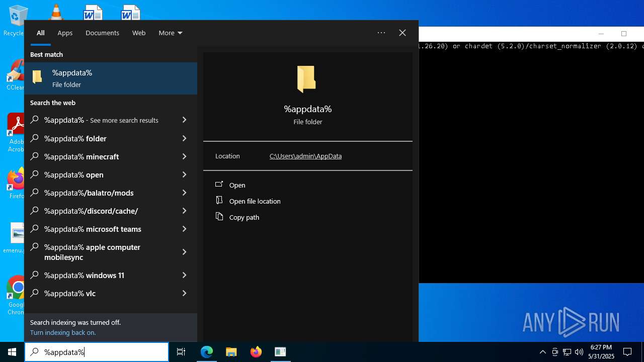The height and width of the screenshot is (362, 644).
Task: Expand the '%appdata%/discord/cache/' suggestion arrow
Action: (184, 211)
